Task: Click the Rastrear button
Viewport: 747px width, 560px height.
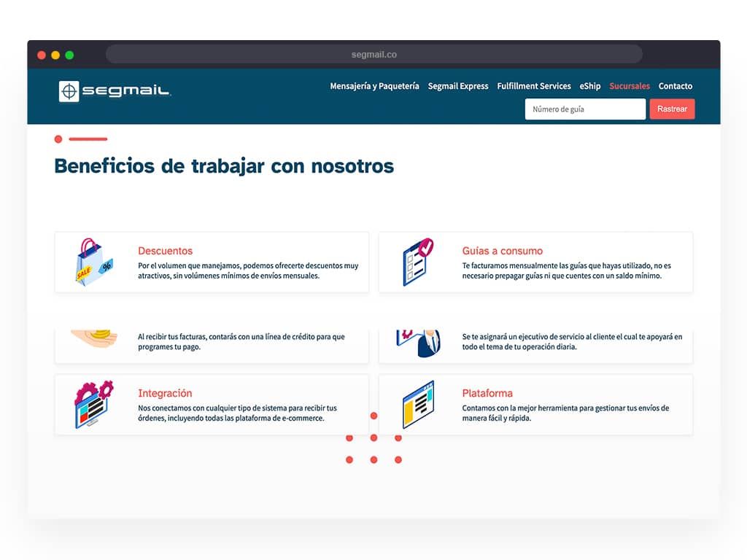Action: point(672,109)
